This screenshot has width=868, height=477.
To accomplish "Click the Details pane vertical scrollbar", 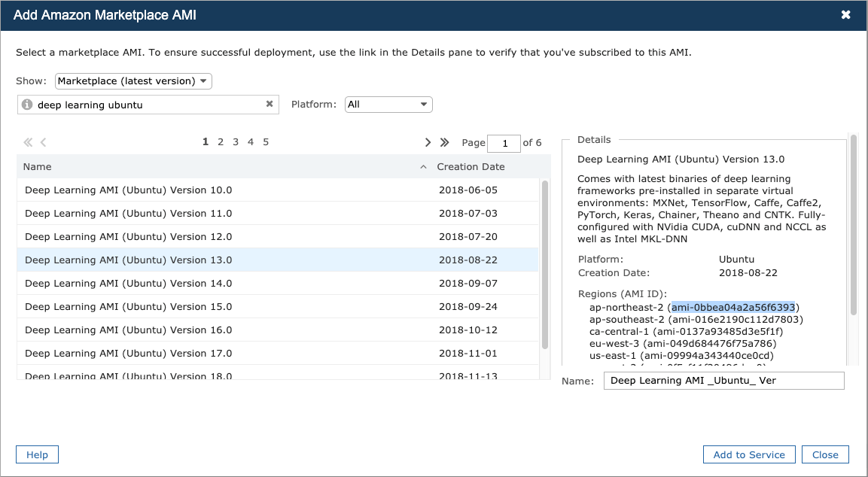I will coord(854,225).
